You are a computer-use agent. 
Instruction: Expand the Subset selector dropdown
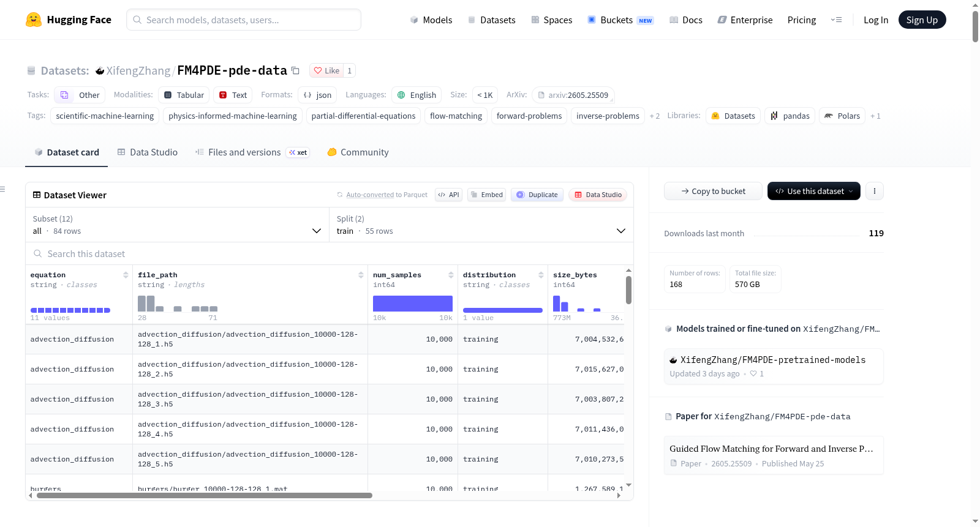(177, 225)
